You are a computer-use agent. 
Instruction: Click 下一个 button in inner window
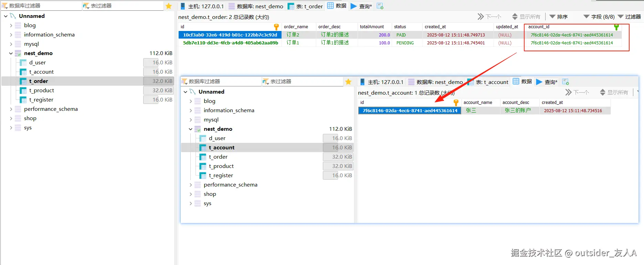pyautogui.click(x=577, y=92)
